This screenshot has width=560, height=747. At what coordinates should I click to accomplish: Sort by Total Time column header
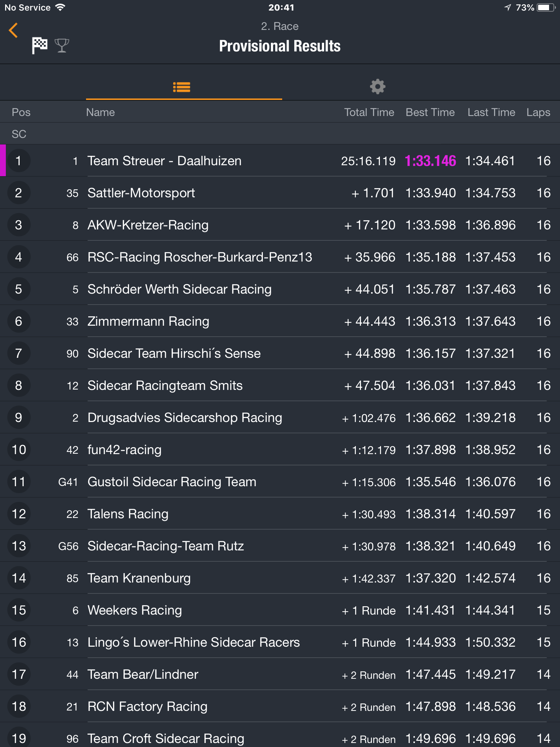369,112
